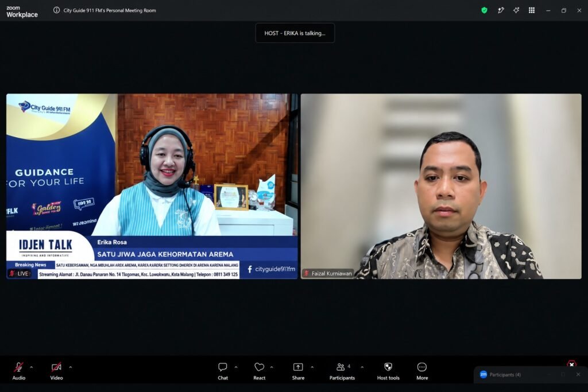The image size is (588, 392).
Task: Click the 'HOST - ERIKA is talking...' indicator
Action: (295, 33)
